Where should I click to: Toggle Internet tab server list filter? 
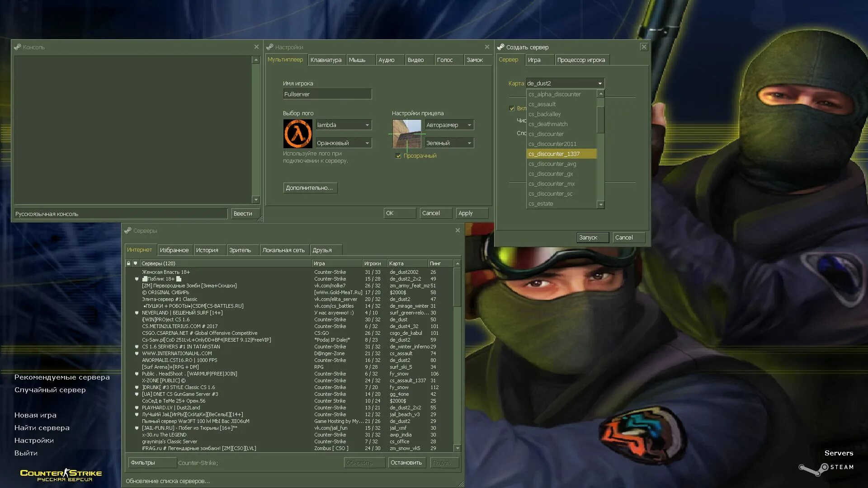(x=143, y=462)
